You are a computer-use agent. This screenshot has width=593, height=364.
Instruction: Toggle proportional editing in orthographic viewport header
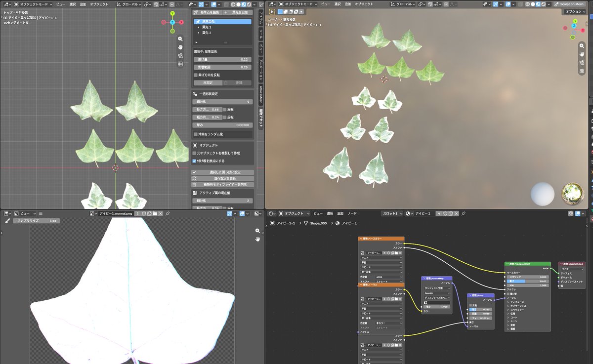[x=172, y=4]
